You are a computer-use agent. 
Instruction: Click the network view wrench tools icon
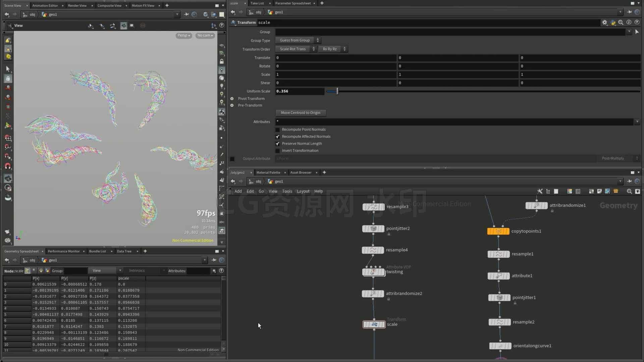pyautogui.click(x=540, y=191)
